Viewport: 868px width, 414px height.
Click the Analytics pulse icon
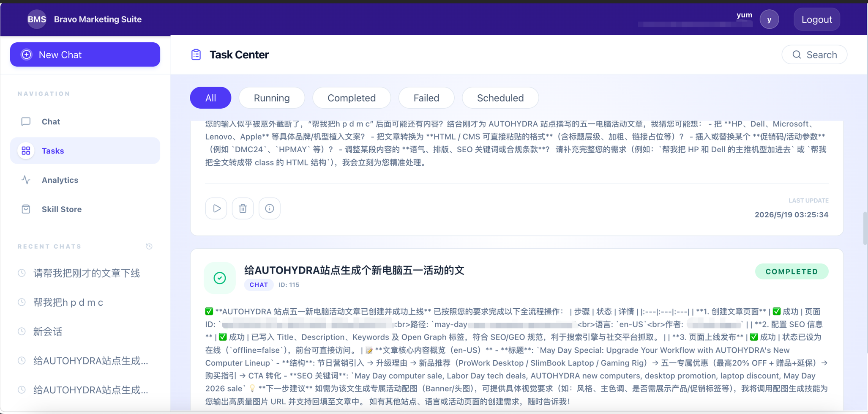(26, 180)
